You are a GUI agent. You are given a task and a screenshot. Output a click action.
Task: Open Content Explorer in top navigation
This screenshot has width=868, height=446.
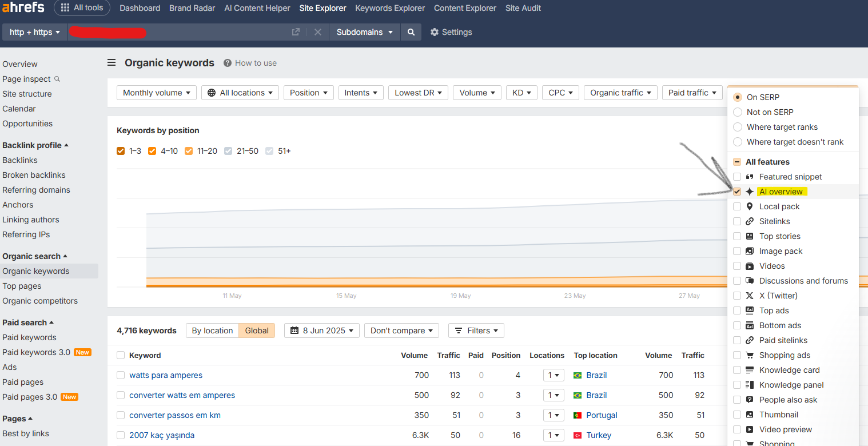click(465, 8)
